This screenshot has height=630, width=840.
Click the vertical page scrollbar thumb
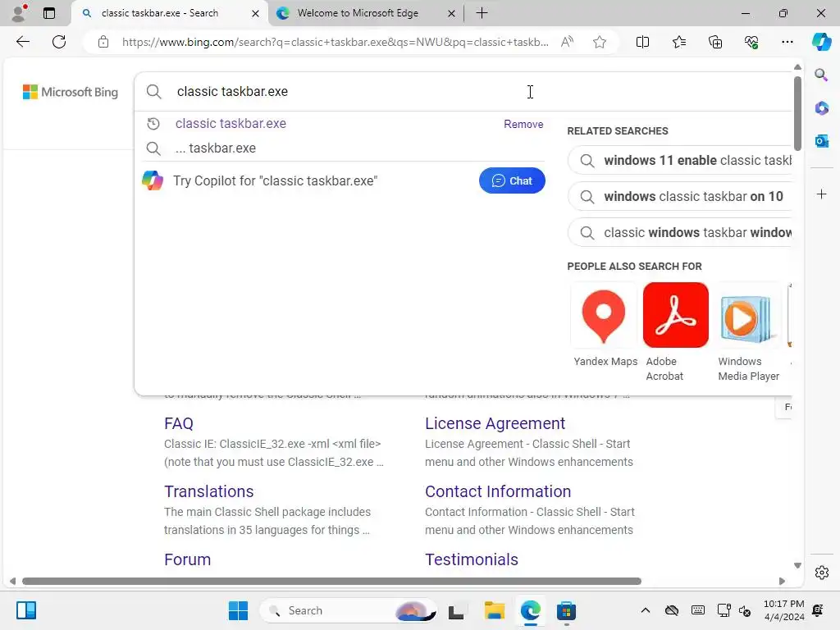797,113
